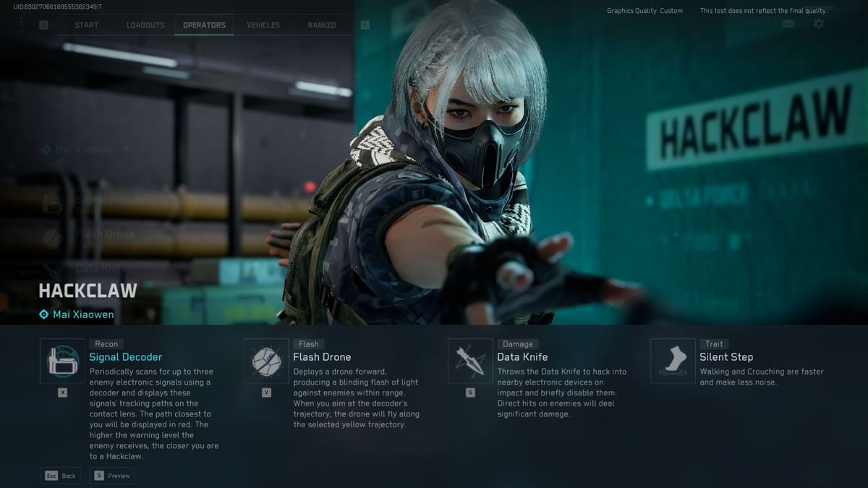The width and height of the screenshot is (868, 488).
Task: Click the Preview button
Action: 111,475
